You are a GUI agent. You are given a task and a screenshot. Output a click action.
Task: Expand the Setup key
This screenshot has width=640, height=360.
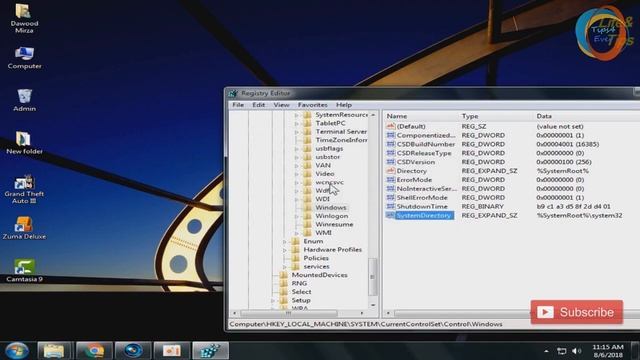(x=273, y=300)
